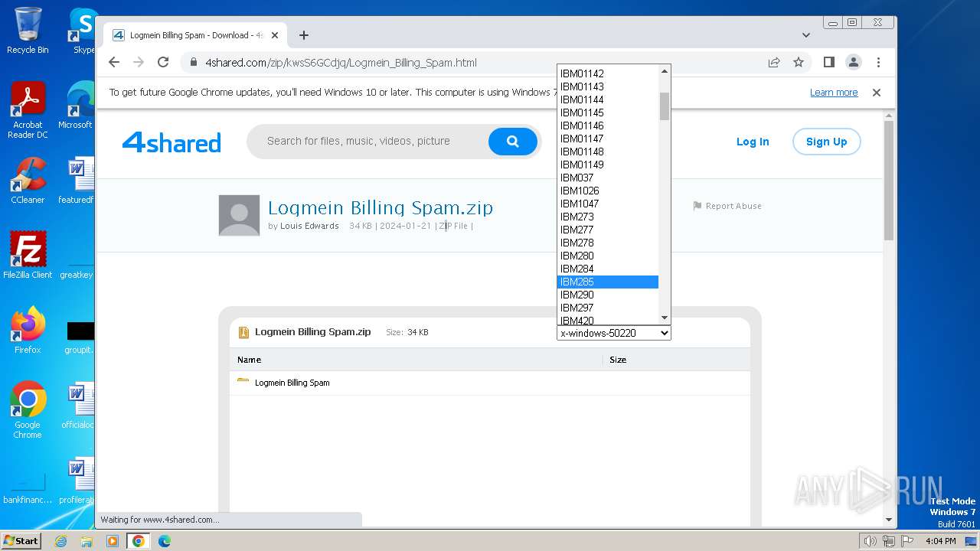Open Firefox desktop icon

coord(28,331)
